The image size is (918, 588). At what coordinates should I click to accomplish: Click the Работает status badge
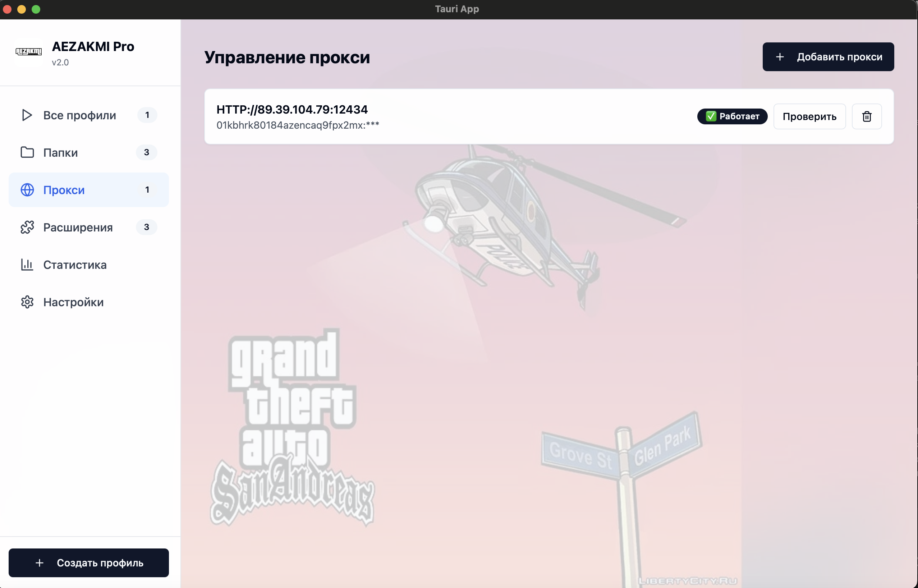point(732,116)
